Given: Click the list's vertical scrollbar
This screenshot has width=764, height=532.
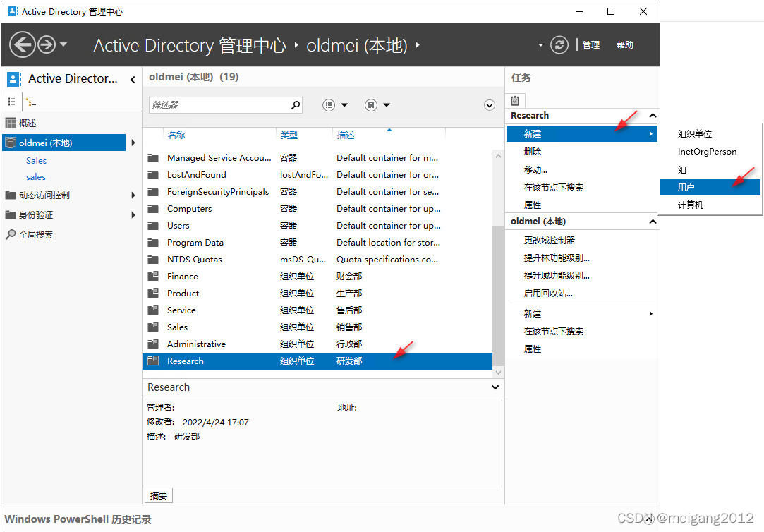Looking at the screenshot, I should coord(499,296).
